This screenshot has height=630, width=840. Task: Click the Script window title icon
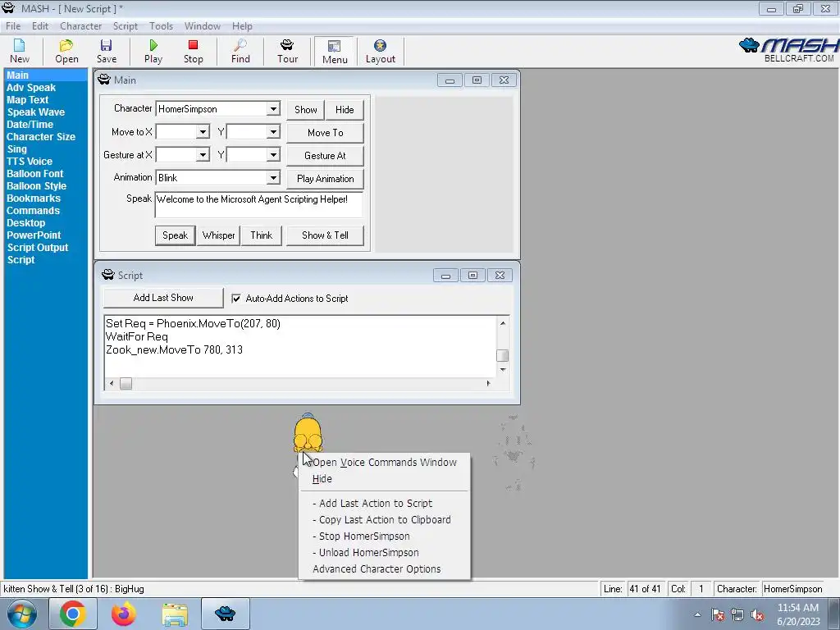108,275
